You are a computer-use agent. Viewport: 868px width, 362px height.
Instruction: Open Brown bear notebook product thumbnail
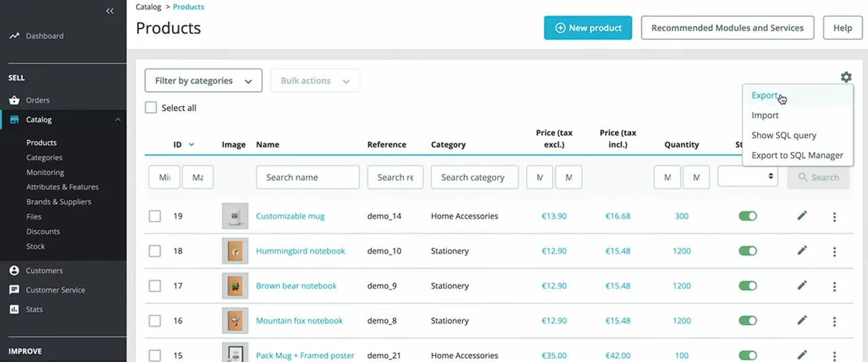(x=235, y=286)
